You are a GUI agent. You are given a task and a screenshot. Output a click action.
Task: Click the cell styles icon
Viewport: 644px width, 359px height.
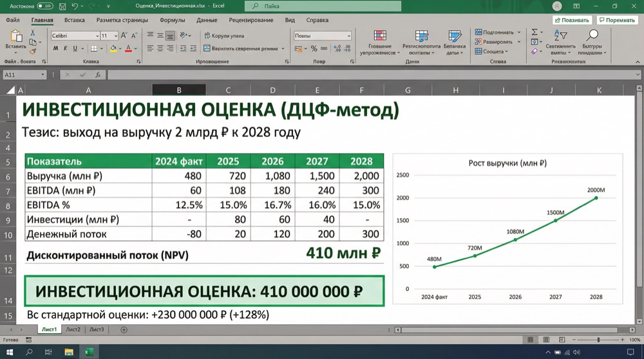pyautogui.click(x=455, y=36)
